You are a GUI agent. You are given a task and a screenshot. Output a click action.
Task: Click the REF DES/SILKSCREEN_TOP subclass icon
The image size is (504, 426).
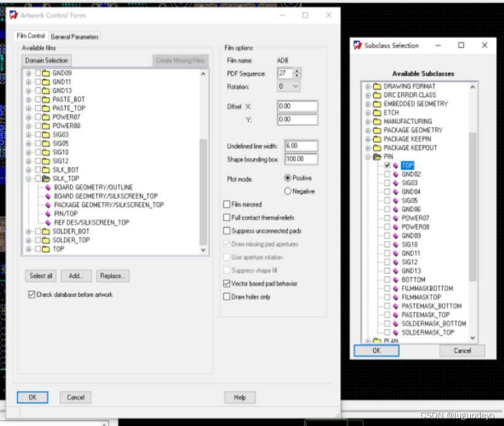(47, 220)
